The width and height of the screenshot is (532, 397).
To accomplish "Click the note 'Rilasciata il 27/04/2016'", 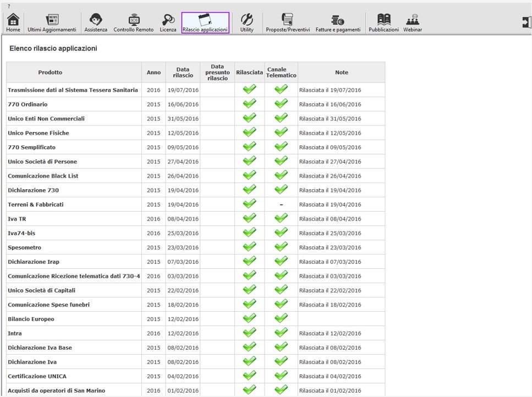I will click(x=330, y=162).
